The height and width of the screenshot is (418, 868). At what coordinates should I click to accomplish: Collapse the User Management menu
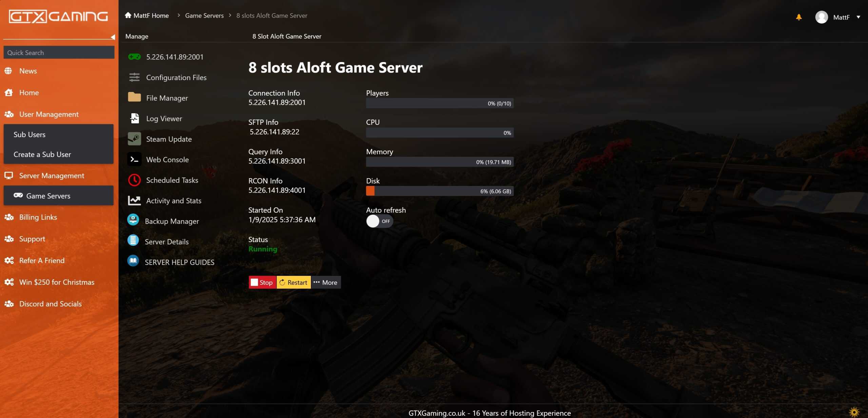click(48, 114)
